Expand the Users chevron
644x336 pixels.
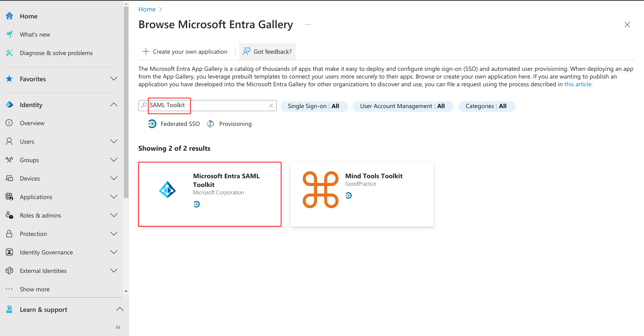114,141
